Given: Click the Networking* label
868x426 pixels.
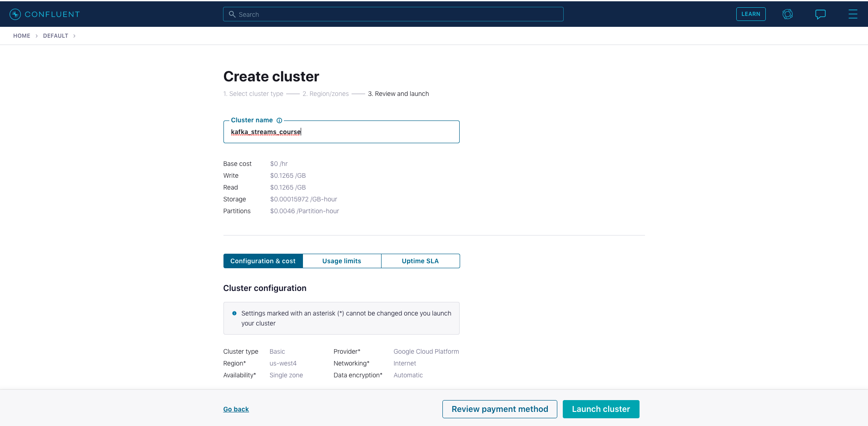Looking at the screenshot, I should click(352, 363).
